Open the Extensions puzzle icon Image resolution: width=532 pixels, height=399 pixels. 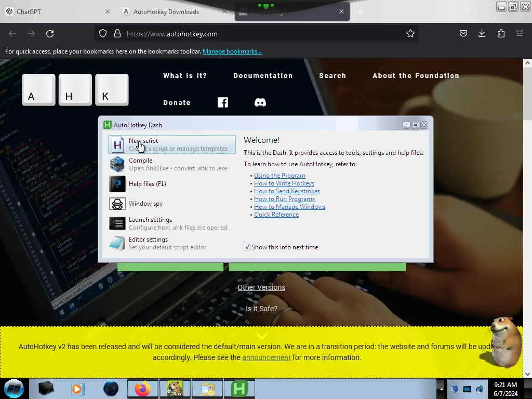(x=501, y=34)
